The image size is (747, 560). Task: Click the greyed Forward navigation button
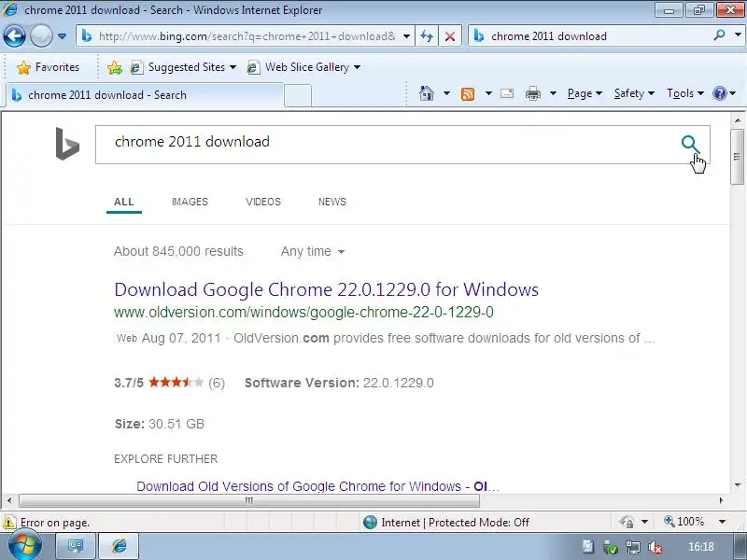41,36
